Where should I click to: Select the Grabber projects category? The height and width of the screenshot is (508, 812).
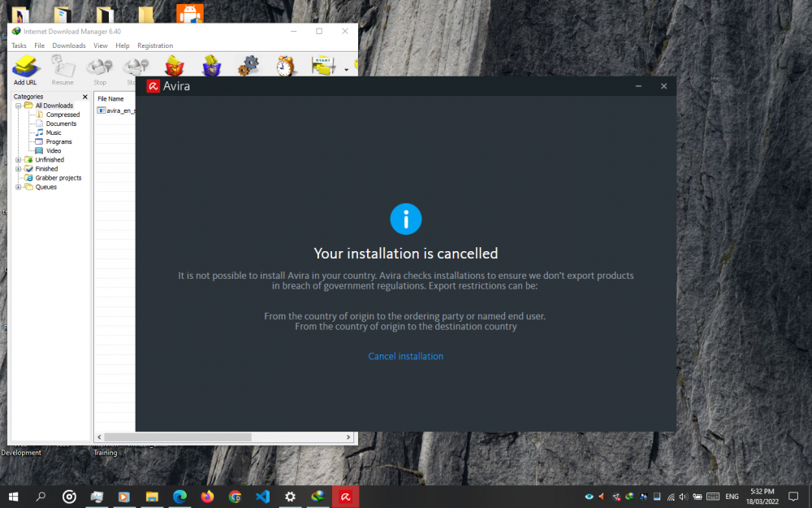(x=58, y=178)
